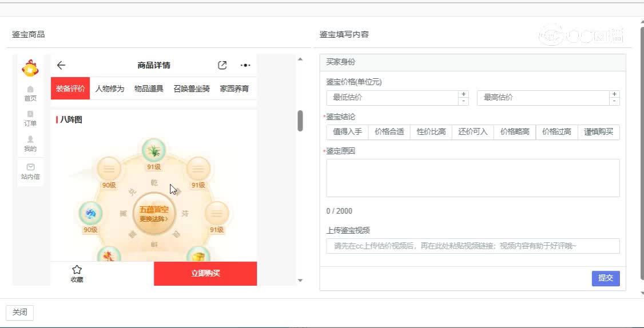Open 我的 in the sidebar
The image size is (644, 328).
(30, 144)
